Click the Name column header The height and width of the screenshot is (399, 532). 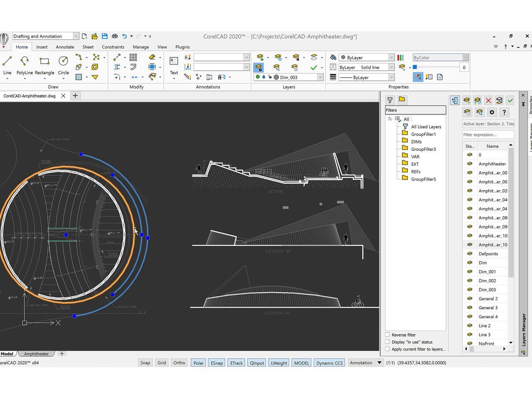[x=493, y=146]
